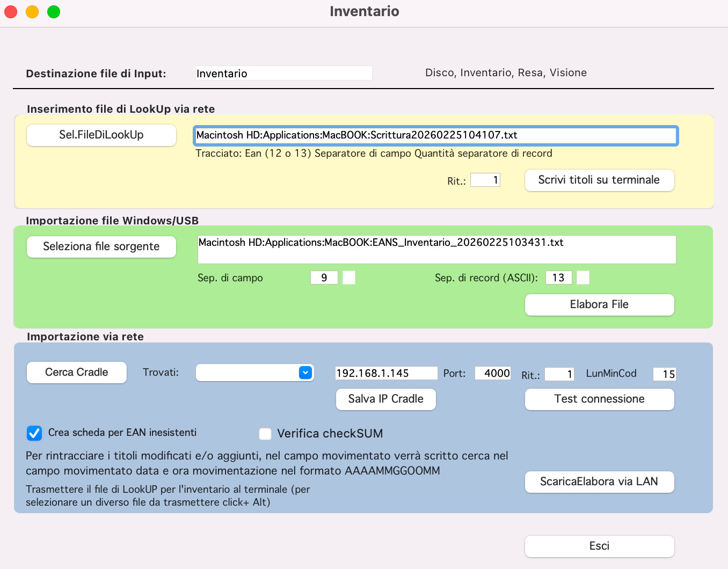Click Seleziona file sorgente button
This screenshot has width=728, height=569.
tap(101, 247)
